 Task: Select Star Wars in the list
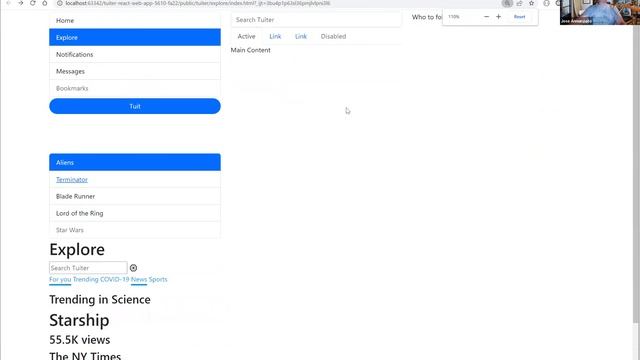tap(135, 230)
